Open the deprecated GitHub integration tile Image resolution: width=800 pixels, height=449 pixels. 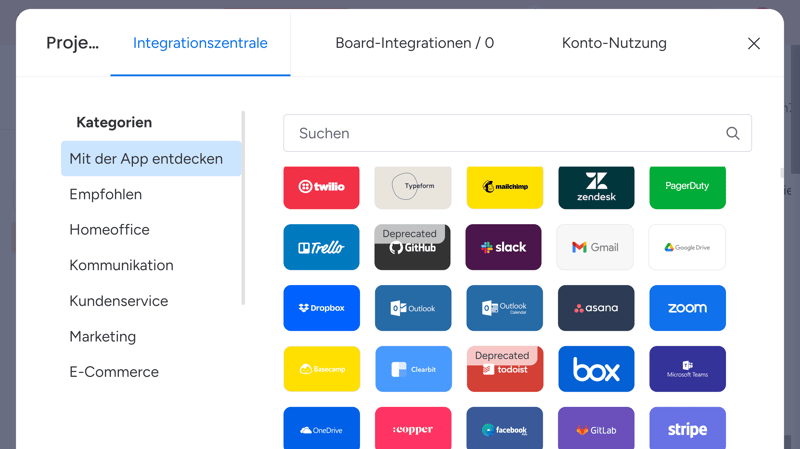[413, 247]
